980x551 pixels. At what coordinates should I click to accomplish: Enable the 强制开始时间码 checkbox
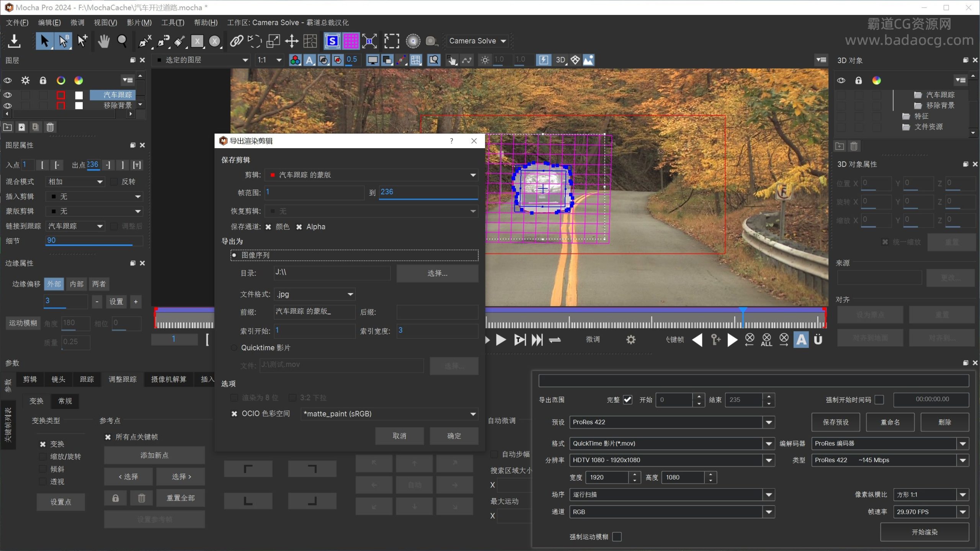pos(879,400)
